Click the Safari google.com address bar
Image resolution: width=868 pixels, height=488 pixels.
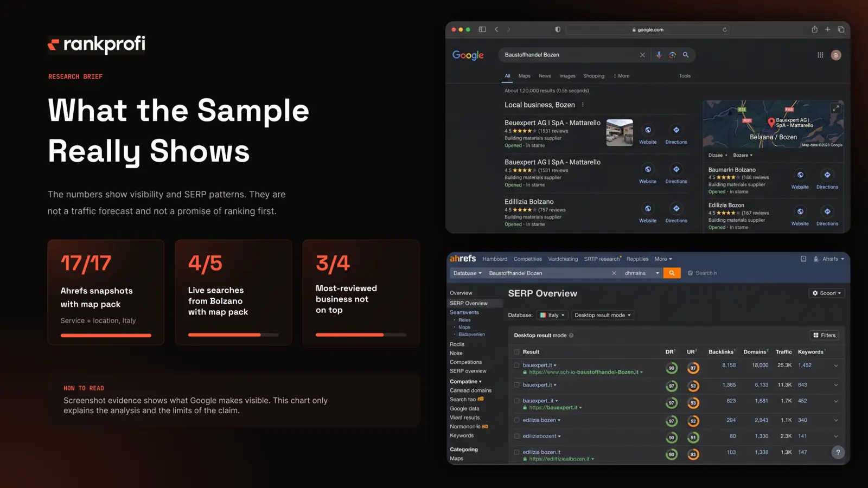(x=647, y=30)
